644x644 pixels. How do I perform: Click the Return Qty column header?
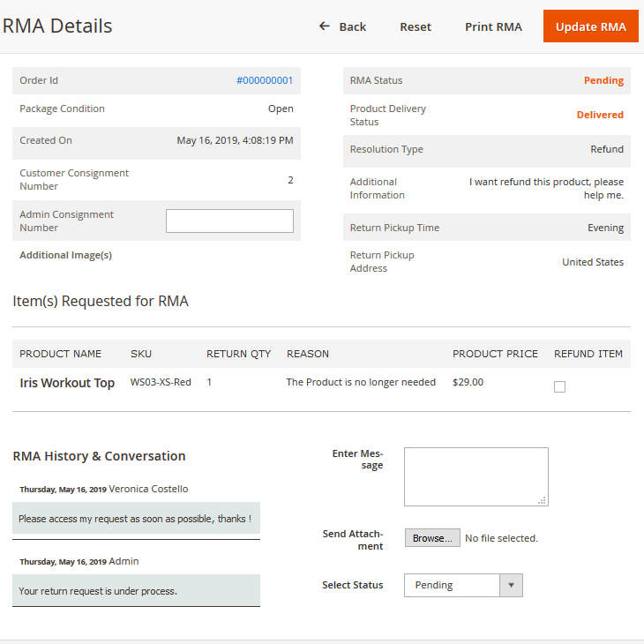(238, 354)
